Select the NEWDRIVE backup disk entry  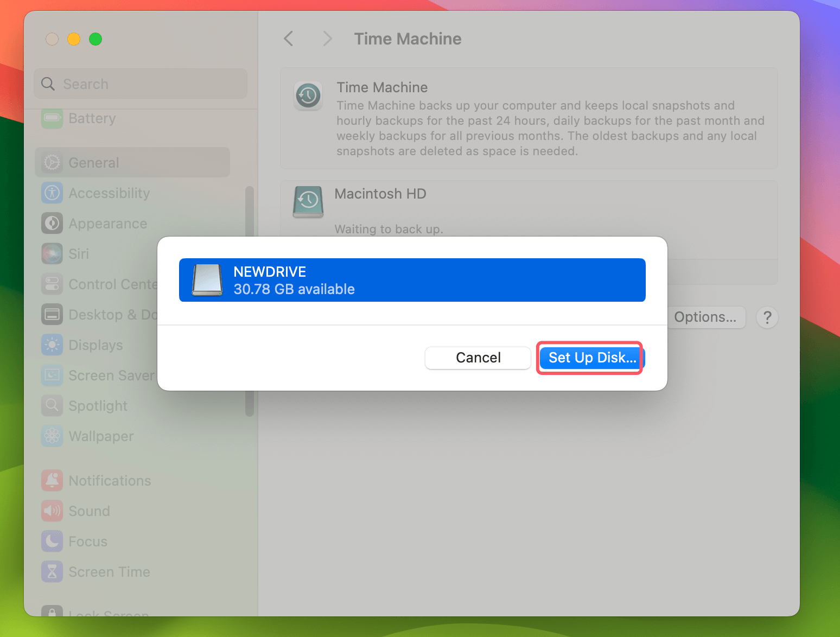tap(412, 280)
